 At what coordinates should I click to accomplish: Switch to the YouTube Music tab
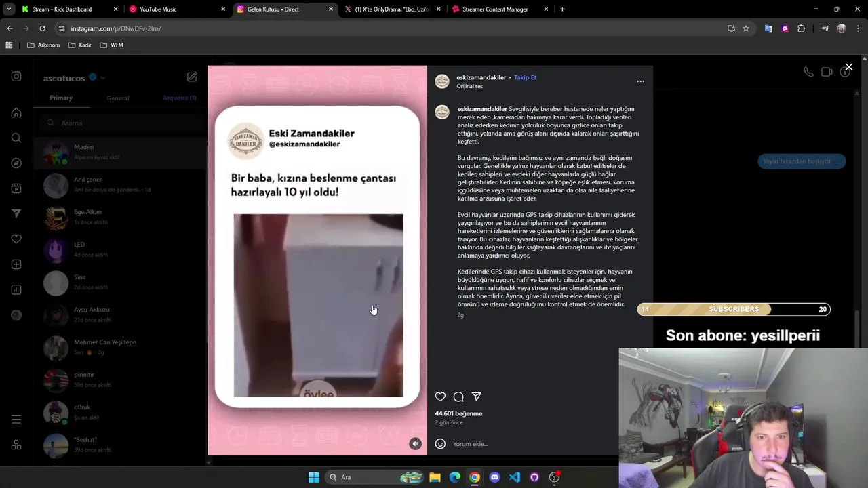pos(177,9)
